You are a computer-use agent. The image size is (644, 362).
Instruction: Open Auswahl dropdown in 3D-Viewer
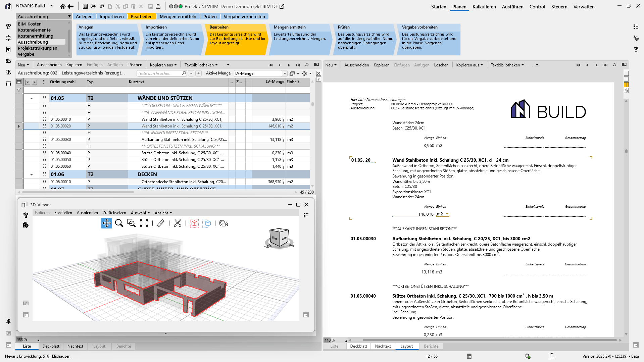[140, 213]
